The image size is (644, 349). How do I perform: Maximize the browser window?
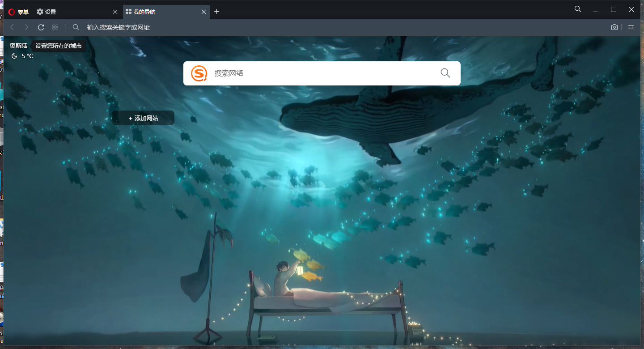[614, 9]
